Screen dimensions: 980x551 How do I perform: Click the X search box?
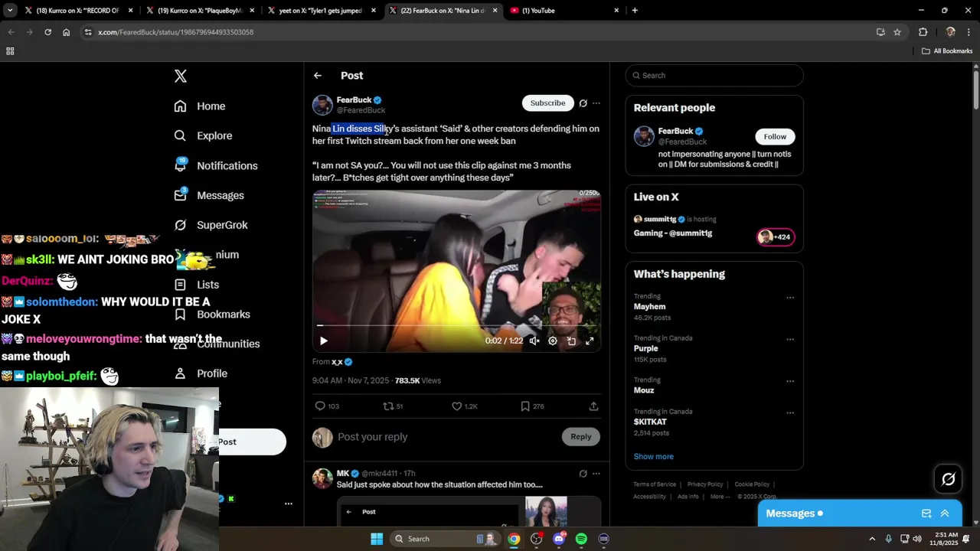point(714,76)
